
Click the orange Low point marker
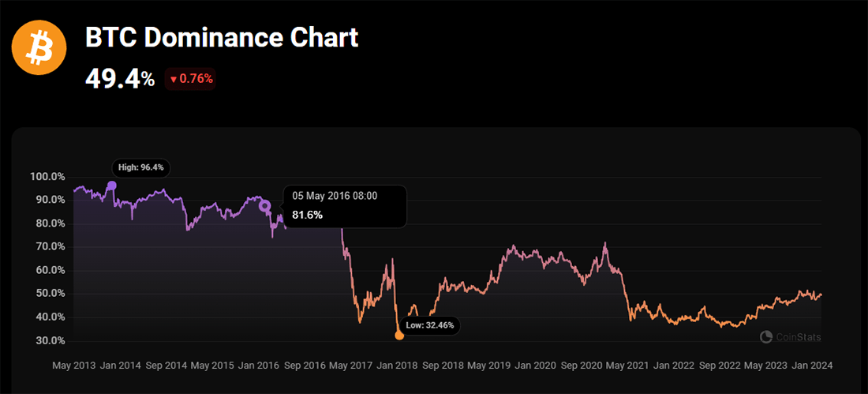pos(399,336)
